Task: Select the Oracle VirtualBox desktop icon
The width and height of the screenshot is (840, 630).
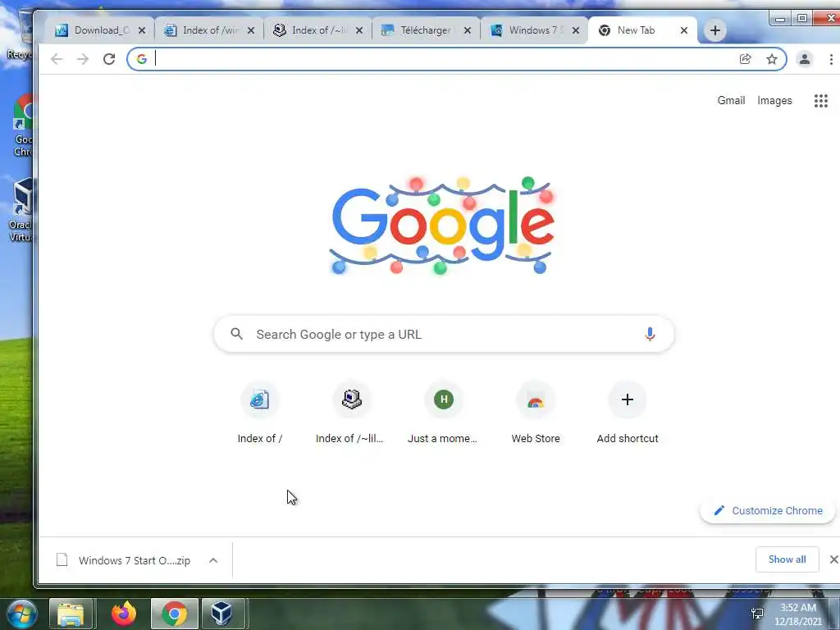Action: tap(21, 211)
